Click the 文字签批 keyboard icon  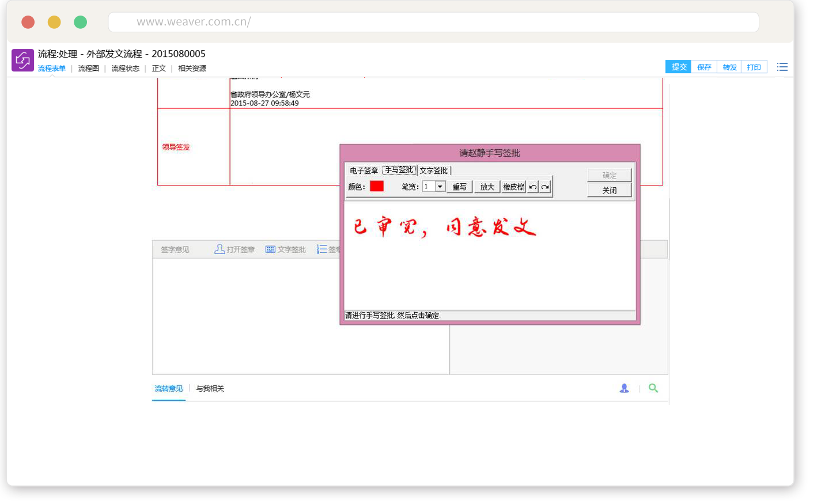pyautogui.click(x=270, y=249)
